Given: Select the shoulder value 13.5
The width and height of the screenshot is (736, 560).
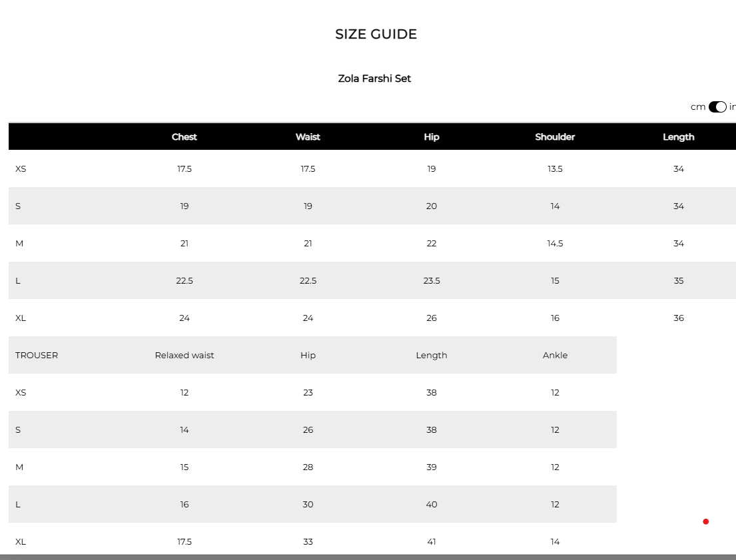Looking at the screenshot, I should click(x=555, y=169).
